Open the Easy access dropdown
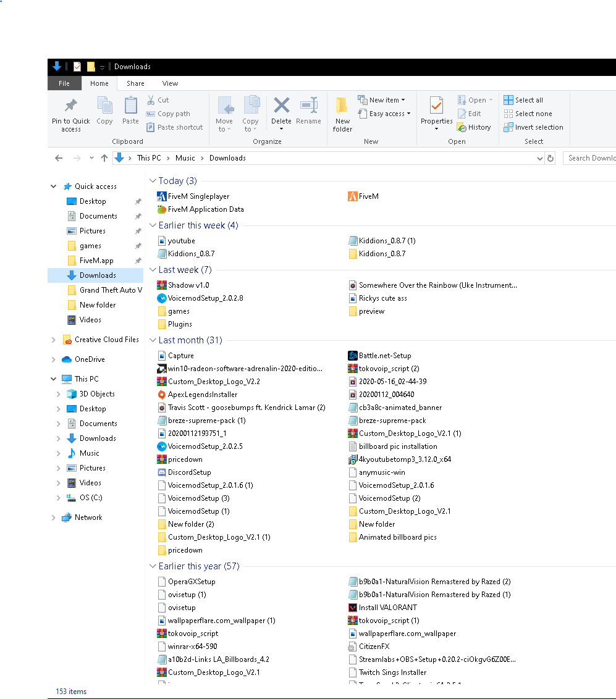This screenshot has width=616, height=699. (389, 114)
